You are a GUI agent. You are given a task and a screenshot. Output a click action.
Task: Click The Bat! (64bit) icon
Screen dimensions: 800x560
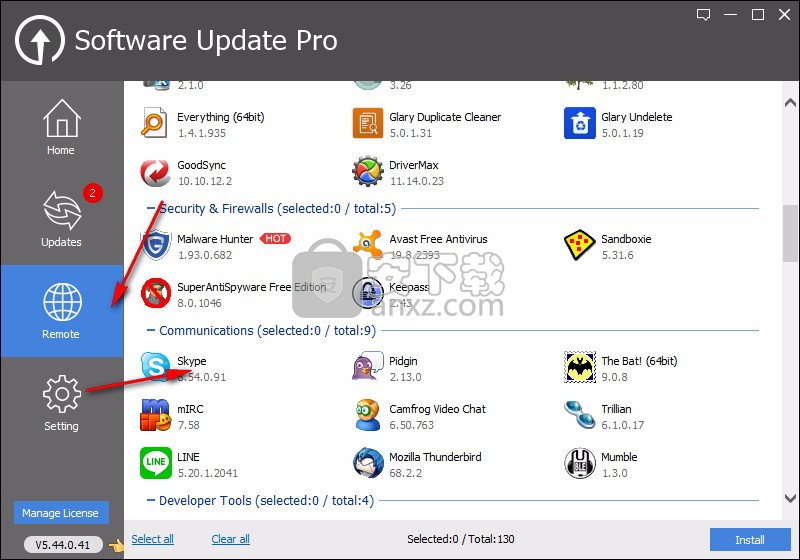click(580, 367)
